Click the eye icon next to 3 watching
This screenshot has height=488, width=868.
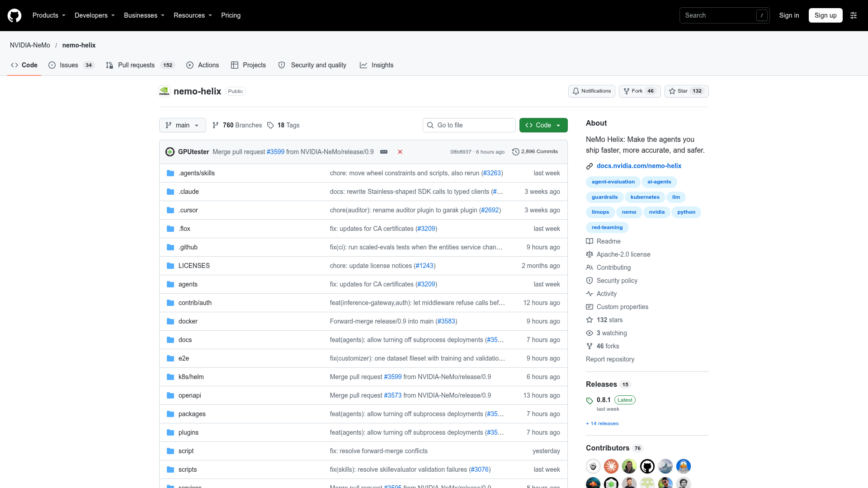pyautogui.click(x=590, y=333)
